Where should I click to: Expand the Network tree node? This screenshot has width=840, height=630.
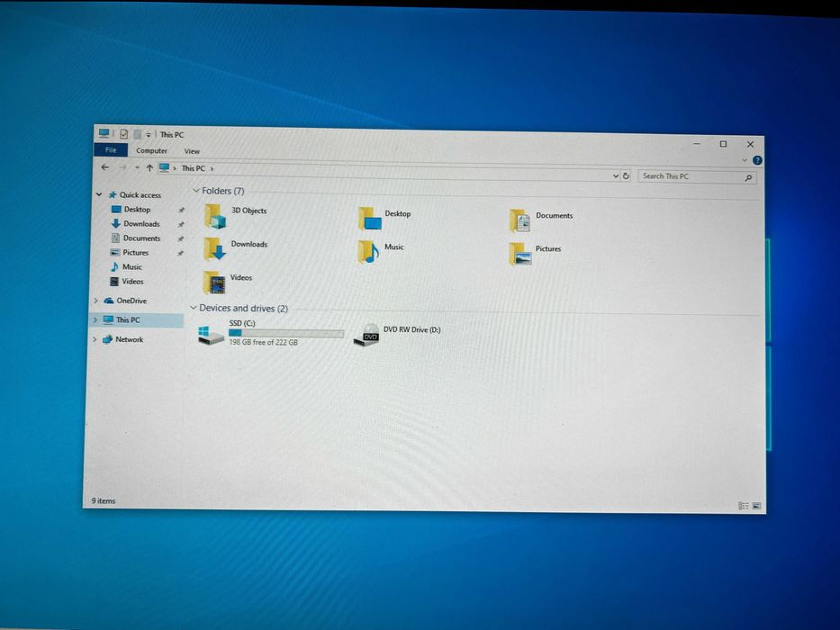point(95,339)
